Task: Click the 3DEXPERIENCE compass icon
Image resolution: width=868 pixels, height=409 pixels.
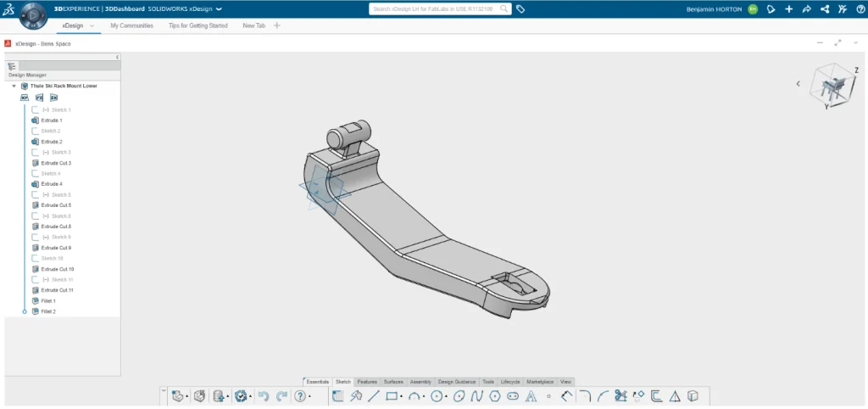Action: pos(32,15)
